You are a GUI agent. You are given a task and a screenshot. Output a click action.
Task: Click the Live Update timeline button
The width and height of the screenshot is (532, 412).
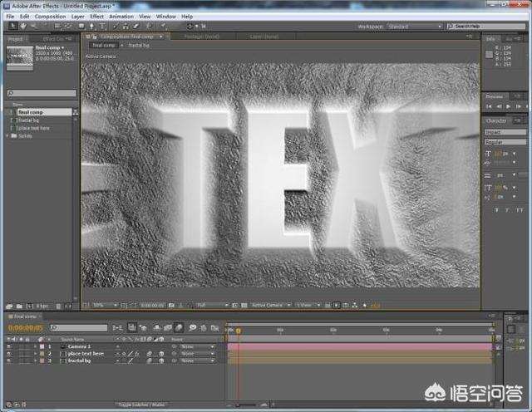[131, 327]
